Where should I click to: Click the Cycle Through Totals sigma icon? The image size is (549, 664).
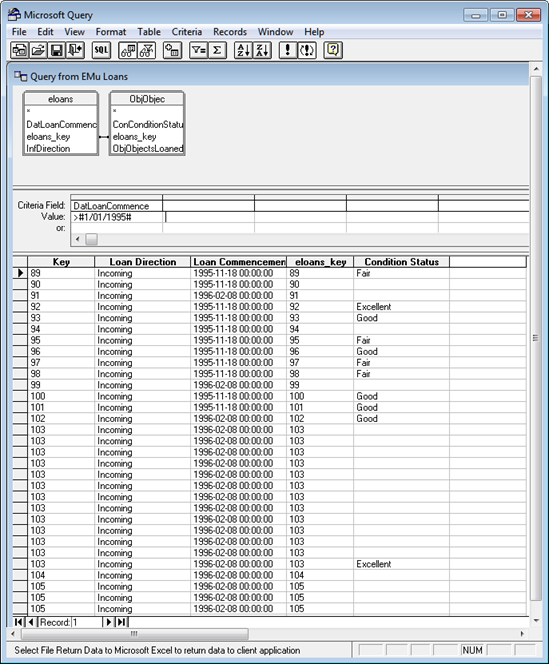217,50
